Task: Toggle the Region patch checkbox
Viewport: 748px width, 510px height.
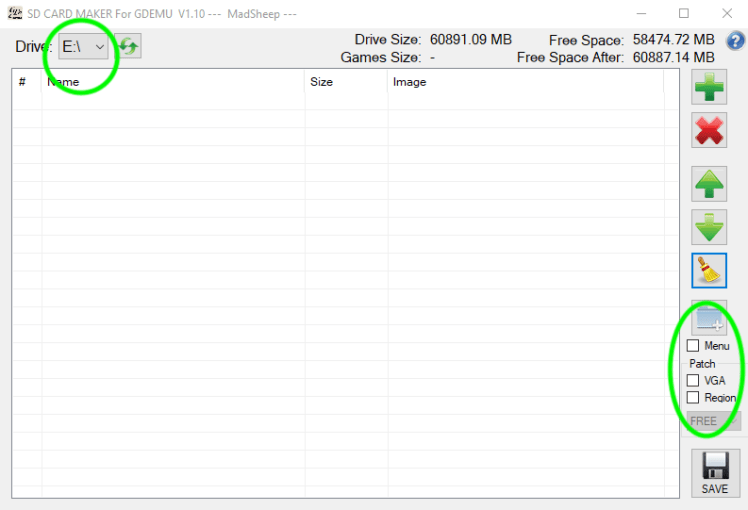Action: [x=693, y=398]
